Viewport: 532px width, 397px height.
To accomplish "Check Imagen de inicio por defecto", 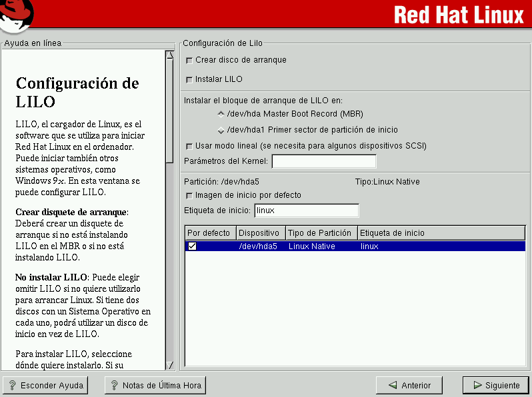I will pos(189,196).
